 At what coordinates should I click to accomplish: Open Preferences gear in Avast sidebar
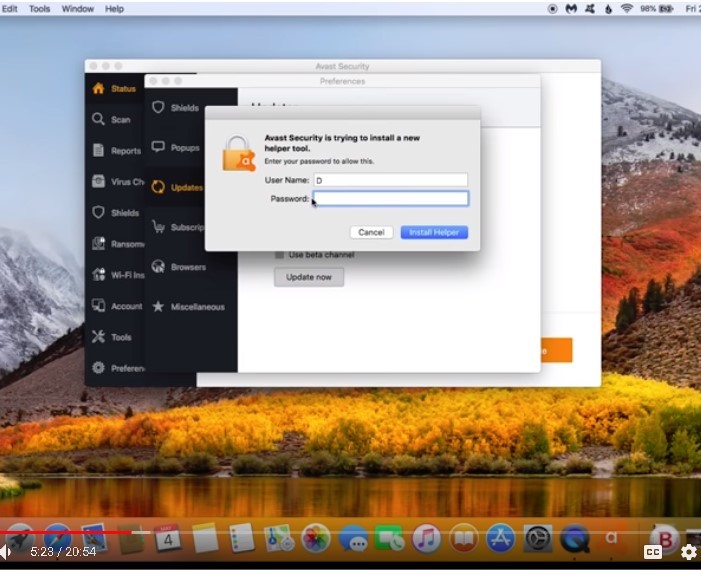[117, 368]
